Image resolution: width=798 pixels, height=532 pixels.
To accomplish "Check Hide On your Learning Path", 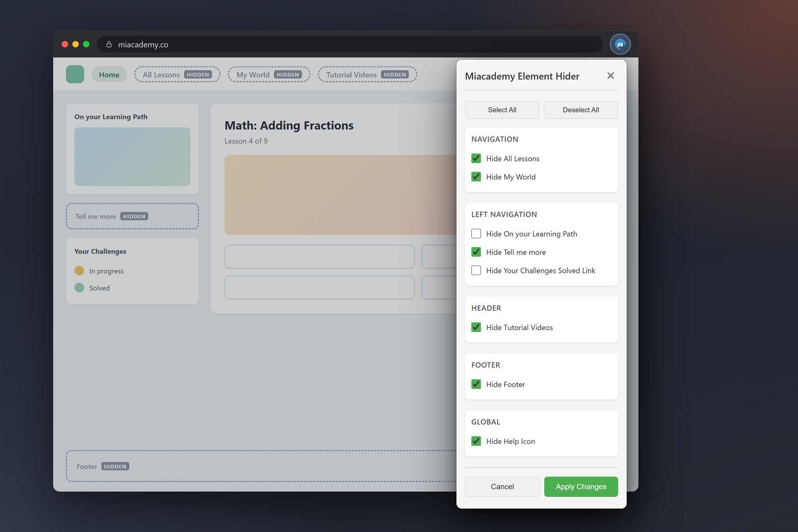I will (x=476, y=233).
